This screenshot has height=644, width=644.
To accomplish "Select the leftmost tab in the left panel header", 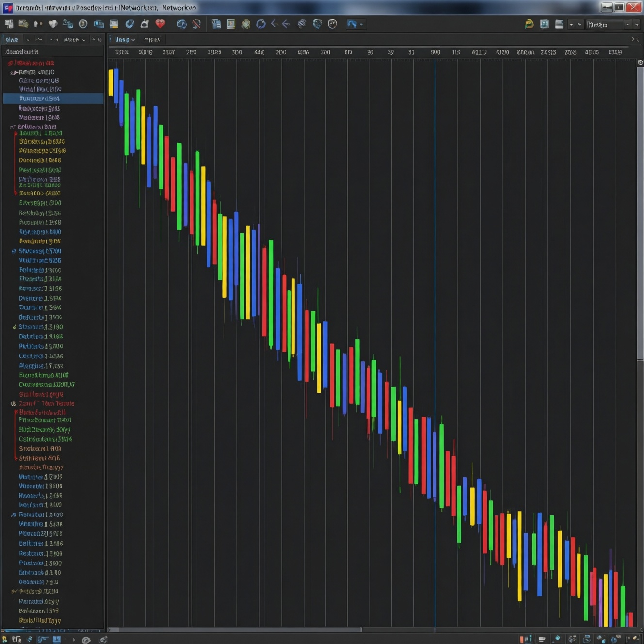I will [x=12, y=40].
